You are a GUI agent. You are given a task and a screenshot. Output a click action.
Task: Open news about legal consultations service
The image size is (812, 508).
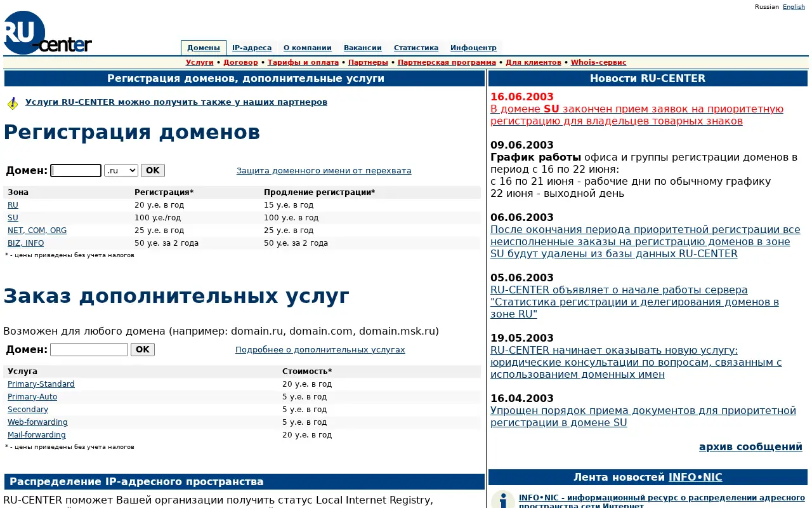(636, 363)
